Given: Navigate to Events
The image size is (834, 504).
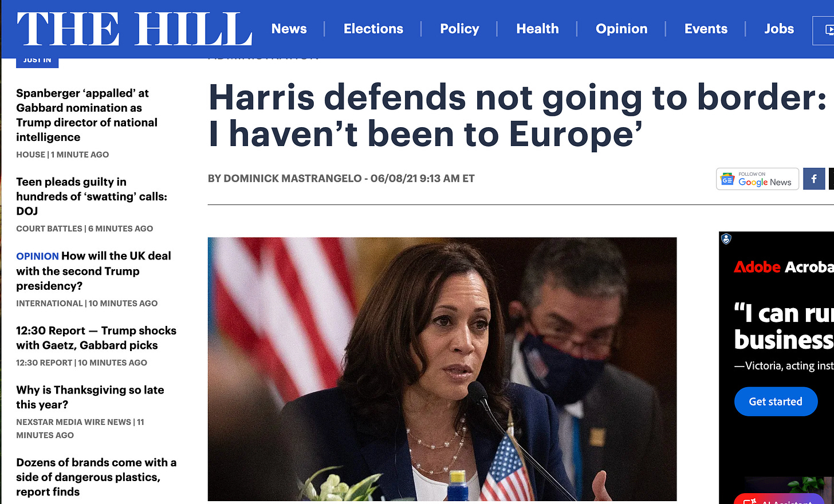Looking at the screenshot, I should click(x=706, y=29).
